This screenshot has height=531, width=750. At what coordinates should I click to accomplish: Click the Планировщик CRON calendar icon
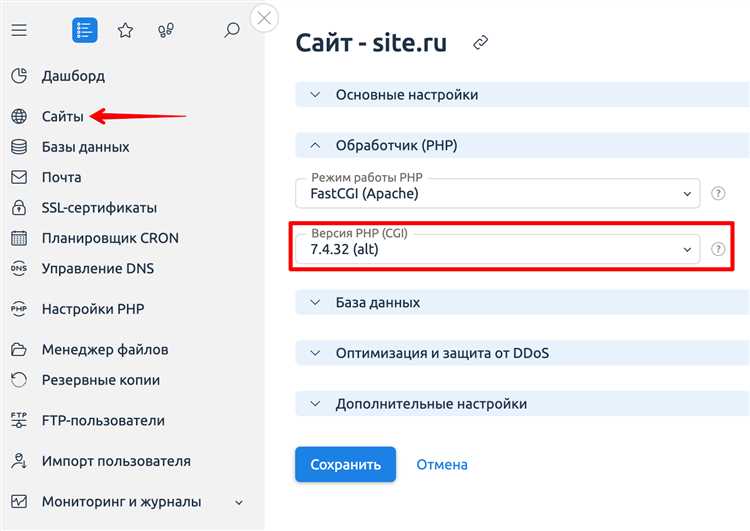point(19,238)
